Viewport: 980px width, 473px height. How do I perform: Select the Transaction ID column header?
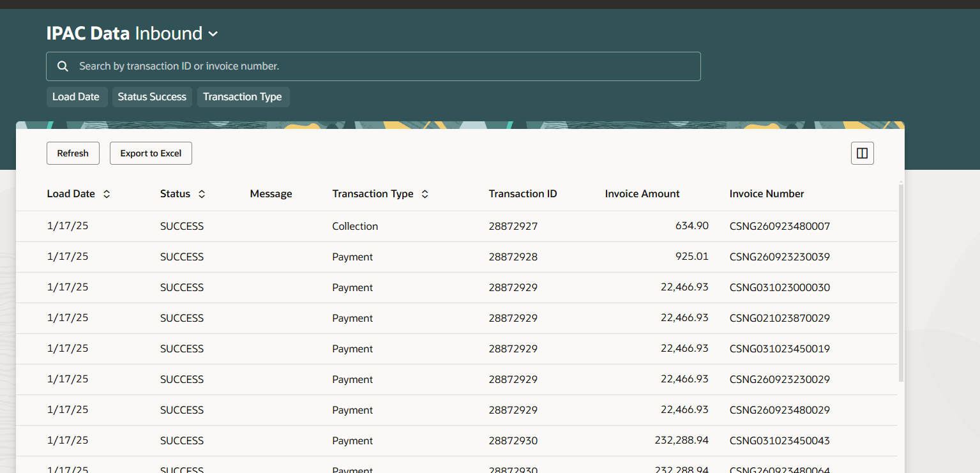pyautogui.click(x=523, y=193)
